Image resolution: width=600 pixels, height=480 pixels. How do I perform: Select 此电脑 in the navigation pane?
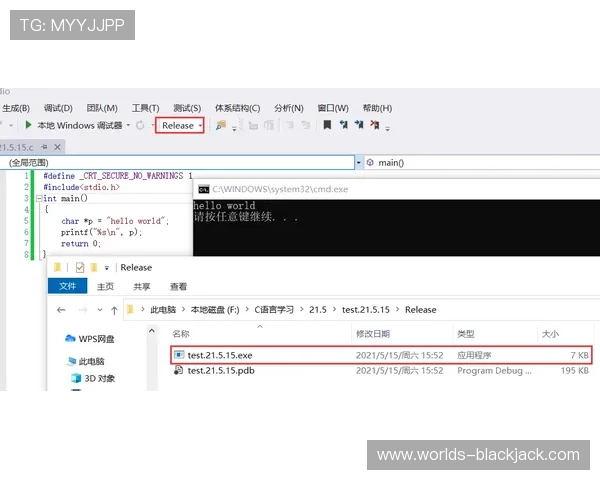click(x=86, y=361)
